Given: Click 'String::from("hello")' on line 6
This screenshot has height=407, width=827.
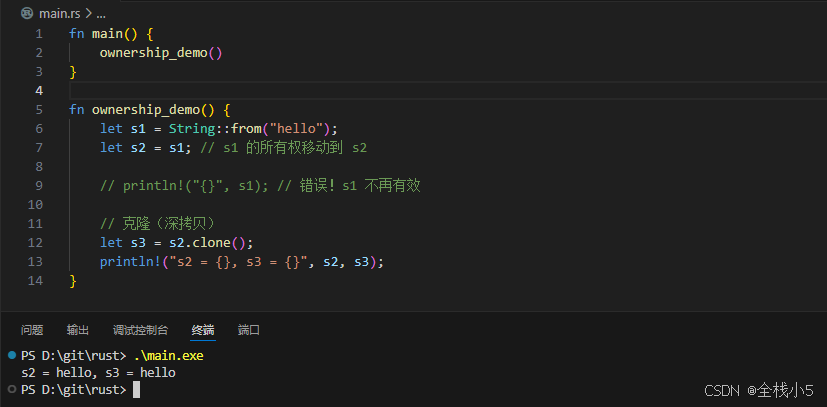Looking at the screenshot, I should (249, 129).
